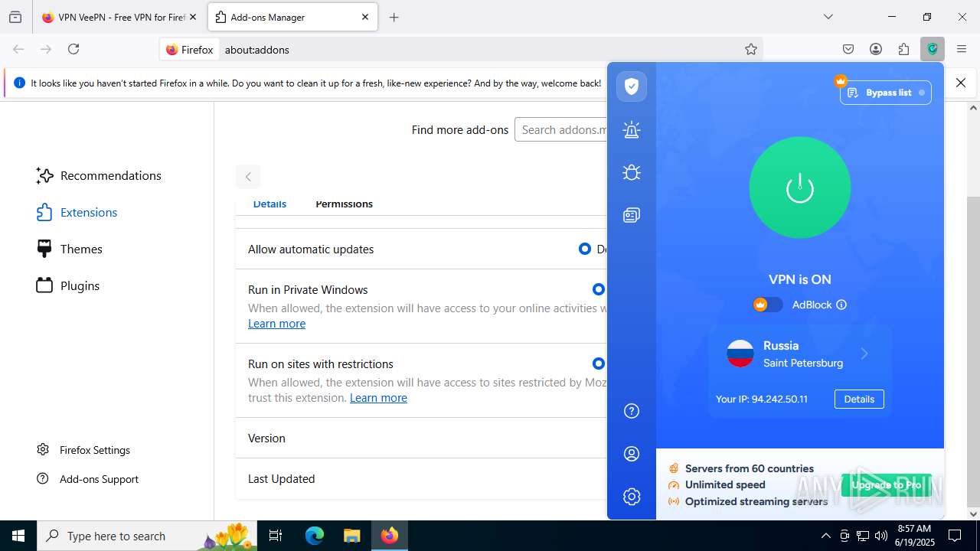
Task: Click the VeePN extension icon in toolbar
Action: point(933,49)
